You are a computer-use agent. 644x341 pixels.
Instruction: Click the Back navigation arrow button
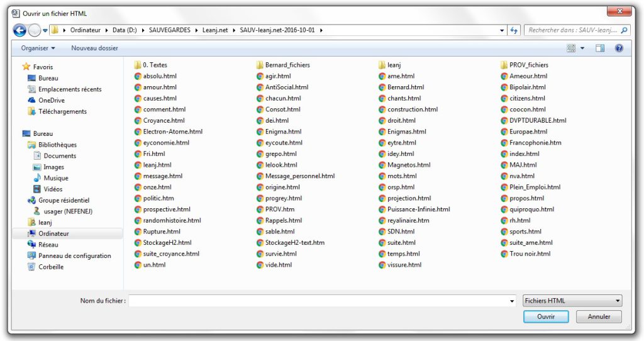pos(19,30)
